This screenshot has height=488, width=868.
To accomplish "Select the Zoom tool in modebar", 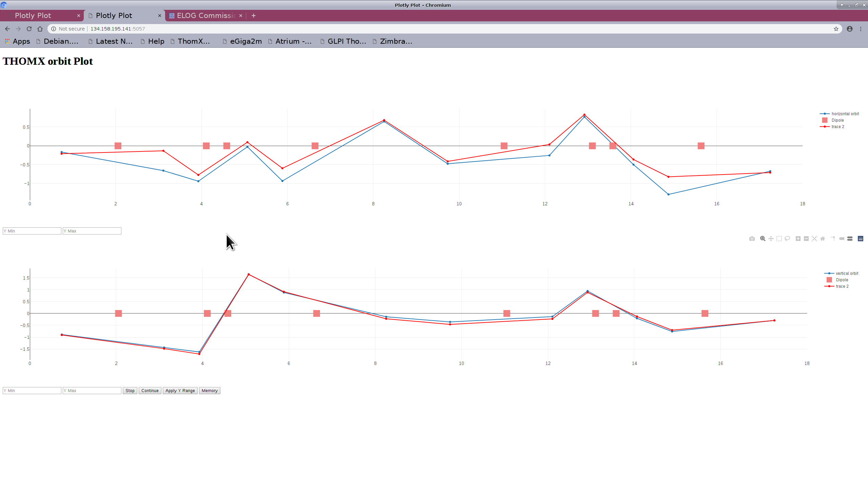I will point(763,239).
